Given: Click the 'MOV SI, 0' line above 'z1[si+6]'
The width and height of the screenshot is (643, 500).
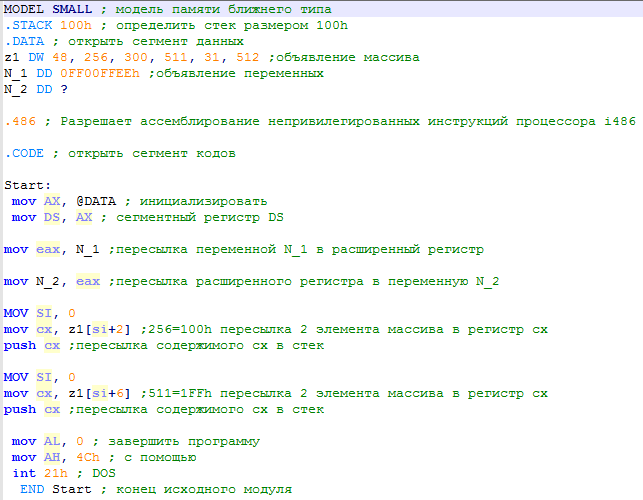Looking at the screenshot, I should 40,377.
